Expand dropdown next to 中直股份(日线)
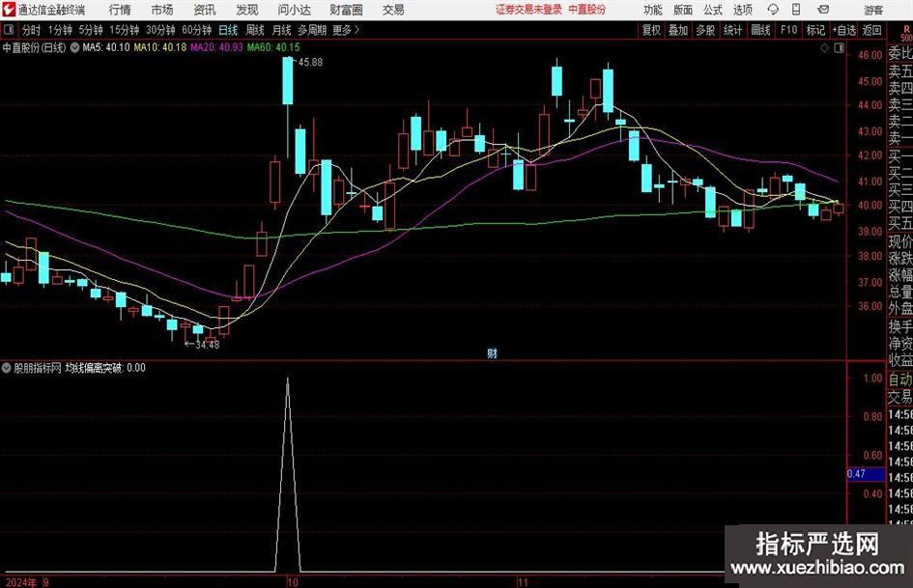The width and height of the screenshot is (913, 588). coord(74,47)
